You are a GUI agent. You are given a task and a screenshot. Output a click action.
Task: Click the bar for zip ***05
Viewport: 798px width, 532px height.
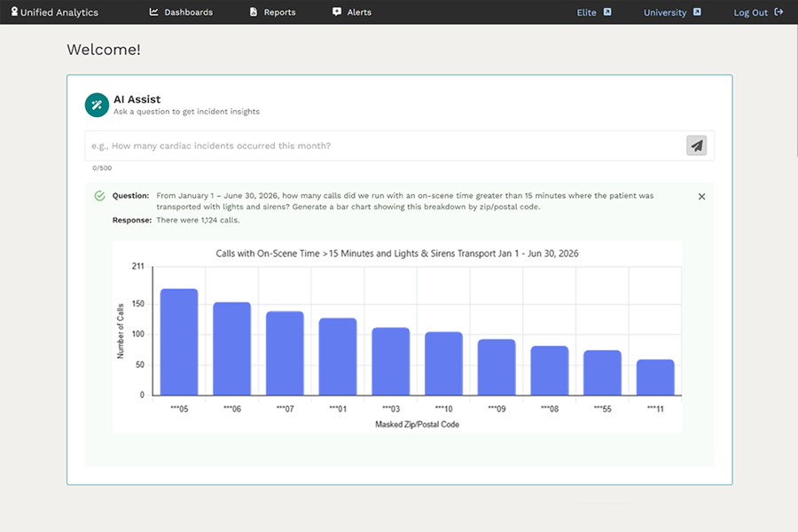[179, 342]
